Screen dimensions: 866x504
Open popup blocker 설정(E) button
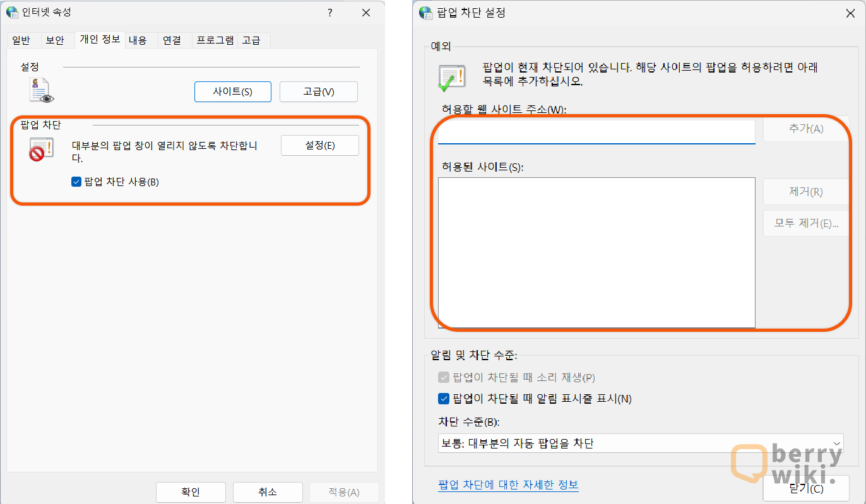point(320,145)
